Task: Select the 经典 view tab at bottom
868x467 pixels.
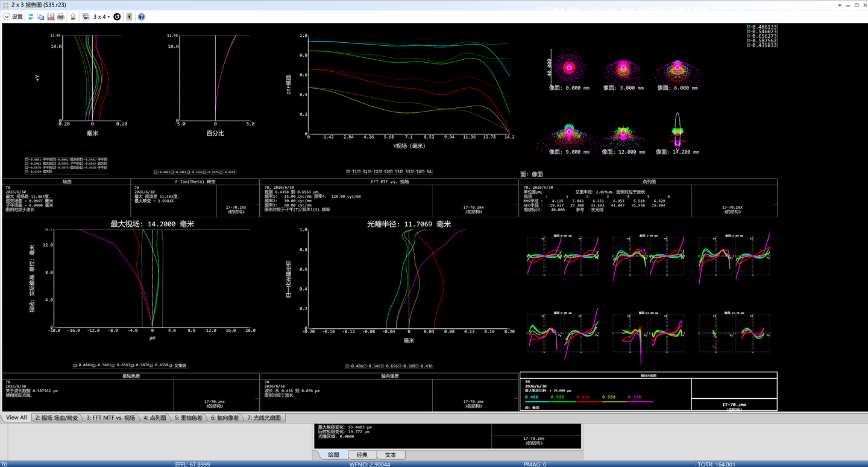Action: click(362, 455)
